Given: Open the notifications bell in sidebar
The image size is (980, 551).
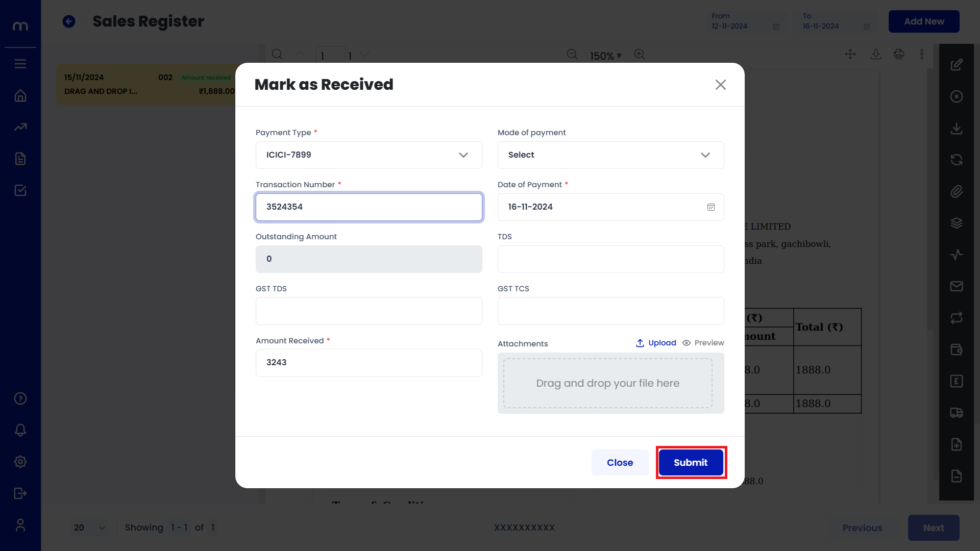Looking at the screenshot, I should tap(20, 430).
